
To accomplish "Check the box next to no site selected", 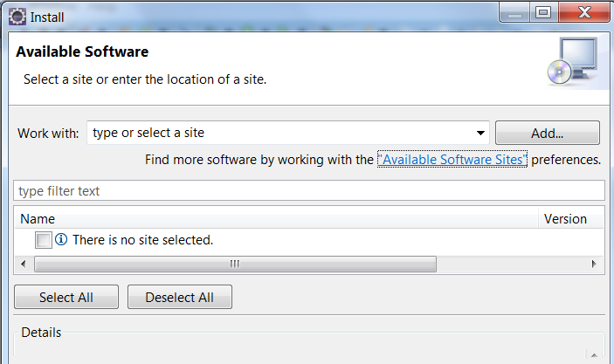I will 43,239.
